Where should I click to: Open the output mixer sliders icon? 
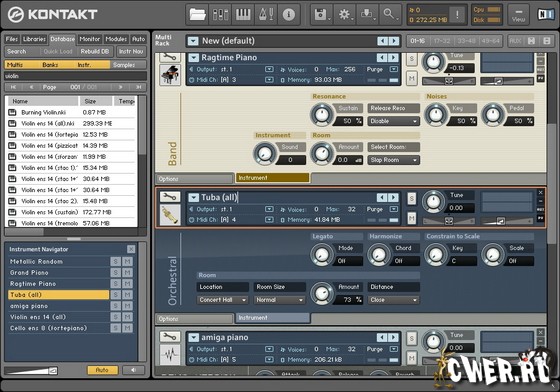coord(220,15)
